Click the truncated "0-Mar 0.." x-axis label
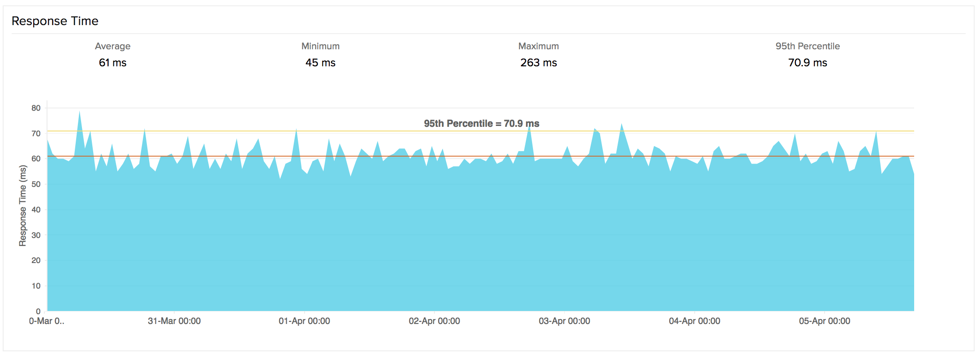 click(47, 321)
